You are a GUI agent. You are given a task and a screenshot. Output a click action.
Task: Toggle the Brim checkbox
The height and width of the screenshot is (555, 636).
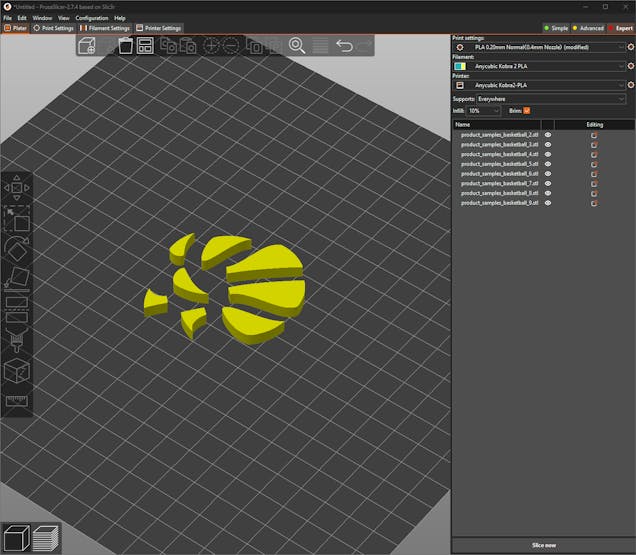click(x=527, y=110)
